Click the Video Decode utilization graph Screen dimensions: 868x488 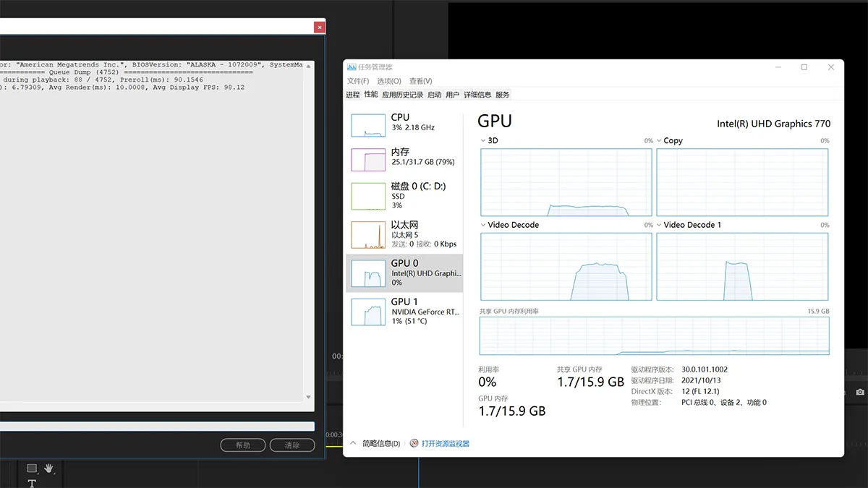(x=566, y=267)
